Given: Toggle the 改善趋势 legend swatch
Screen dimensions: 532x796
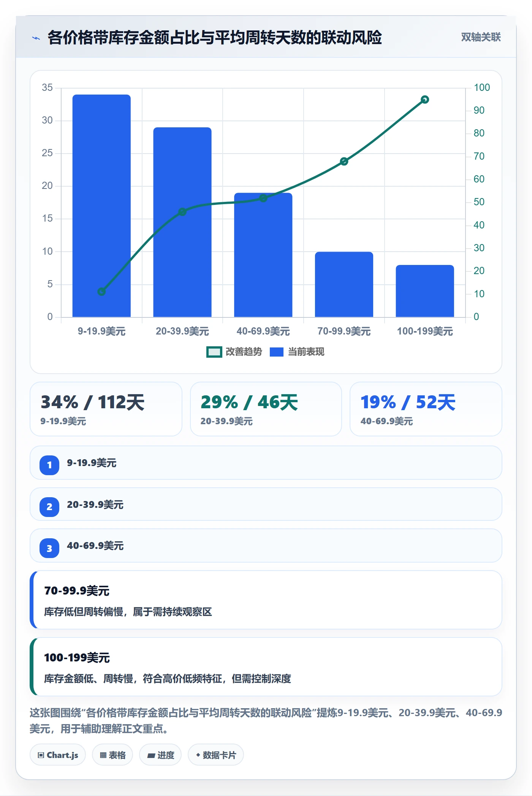Looking at the screenshot, I should pyautogui.click(x=214, y=352).
